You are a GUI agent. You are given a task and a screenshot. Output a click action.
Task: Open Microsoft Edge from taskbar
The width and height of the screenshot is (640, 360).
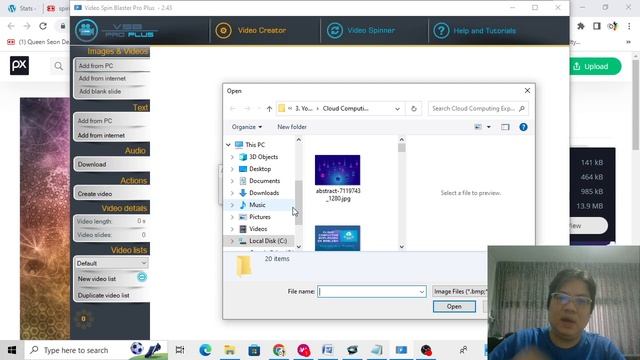tap(205, 350)
